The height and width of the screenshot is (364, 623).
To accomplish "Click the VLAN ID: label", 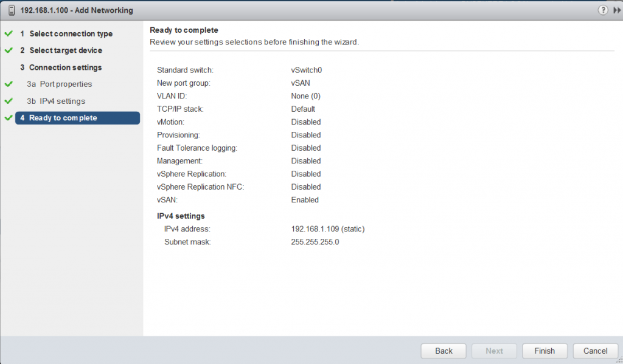I will 172,96.
